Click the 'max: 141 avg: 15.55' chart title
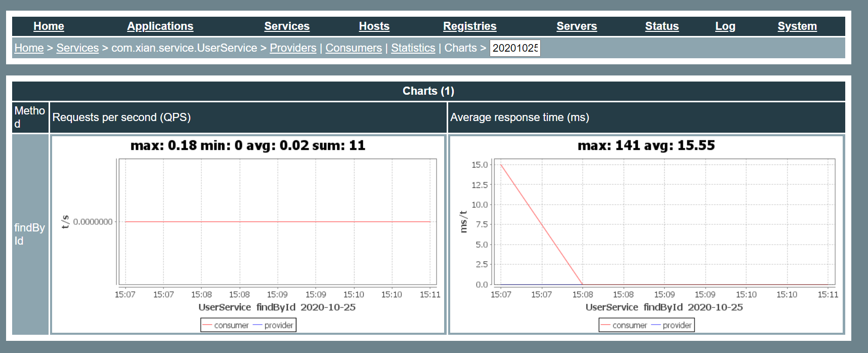The width and height of the screenshot is (868, 353). pyautogui.click(x=646, y=146)
